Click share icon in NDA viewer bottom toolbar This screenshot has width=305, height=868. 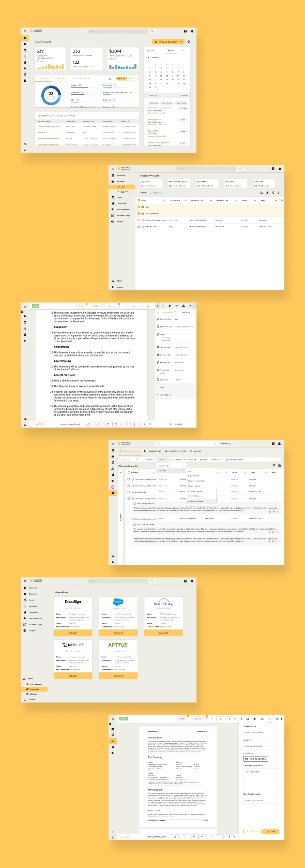pos(98,424)
